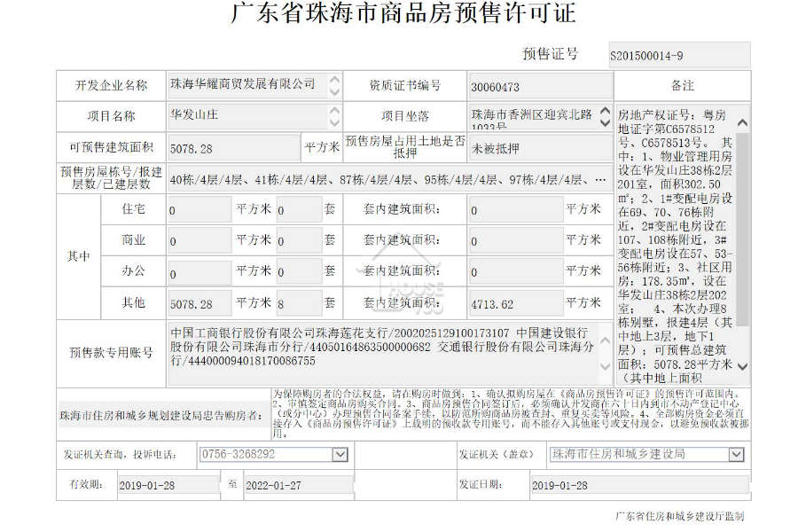The height and width of the screenshot is (532, 798).
Task: Click the title 广东省珠海市商品房预售许可证
Action: click(403, 12)
